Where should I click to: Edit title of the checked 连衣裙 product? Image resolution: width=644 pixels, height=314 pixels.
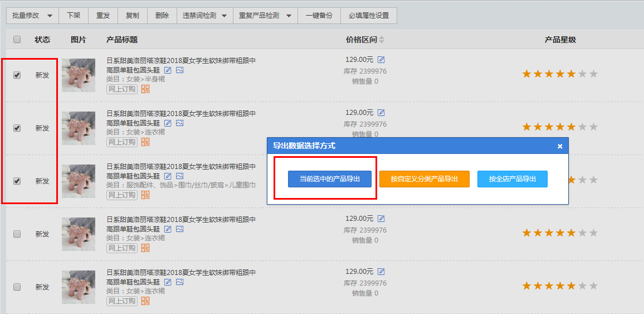168,123
